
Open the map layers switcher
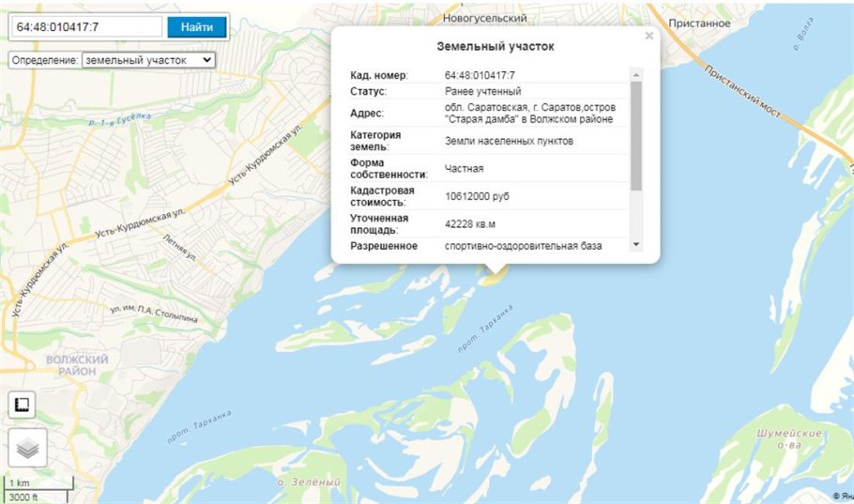pyautogui.click(x=27, y=448)
